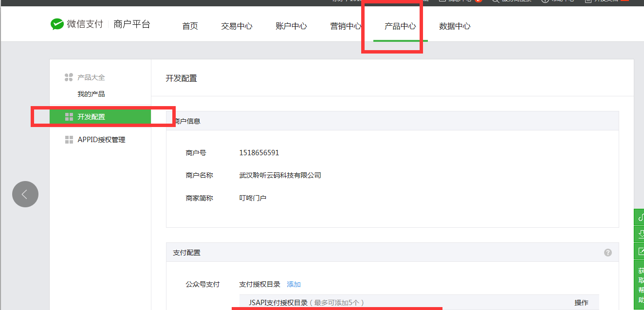Click merchant number 1518656591
The height and width of the screenshot is (310, 644).
click(x=259, y=153)
